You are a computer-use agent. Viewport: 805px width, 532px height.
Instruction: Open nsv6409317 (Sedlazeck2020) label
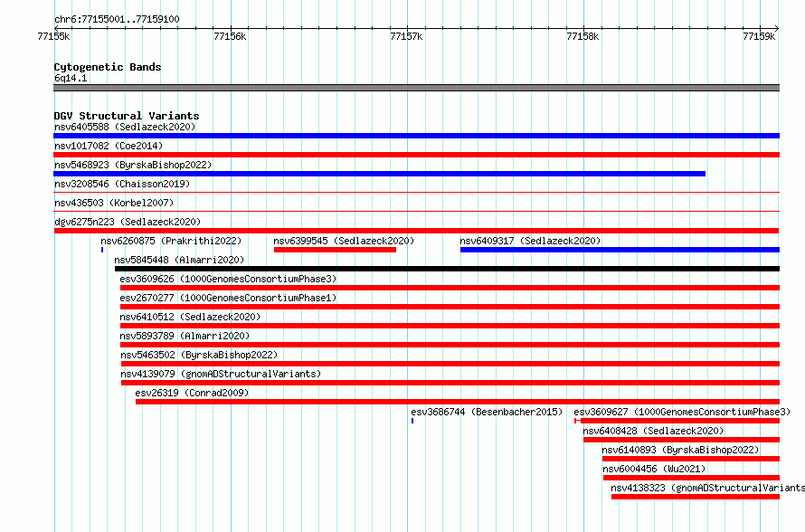coord(530,241)
